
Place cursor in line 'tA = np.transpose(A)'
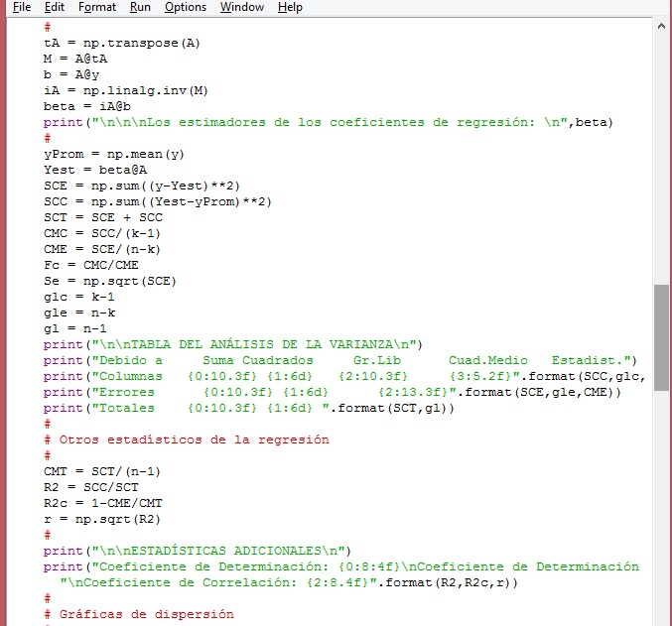point(122,44)
